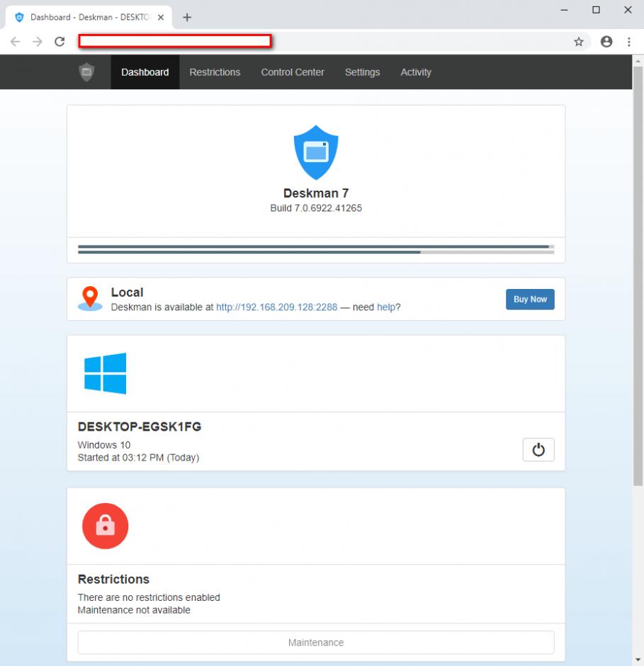Image resolution: width=644 pixels, height=666 pixels.
Task: Click the Restrictions card heading
Action: (113, 579)
